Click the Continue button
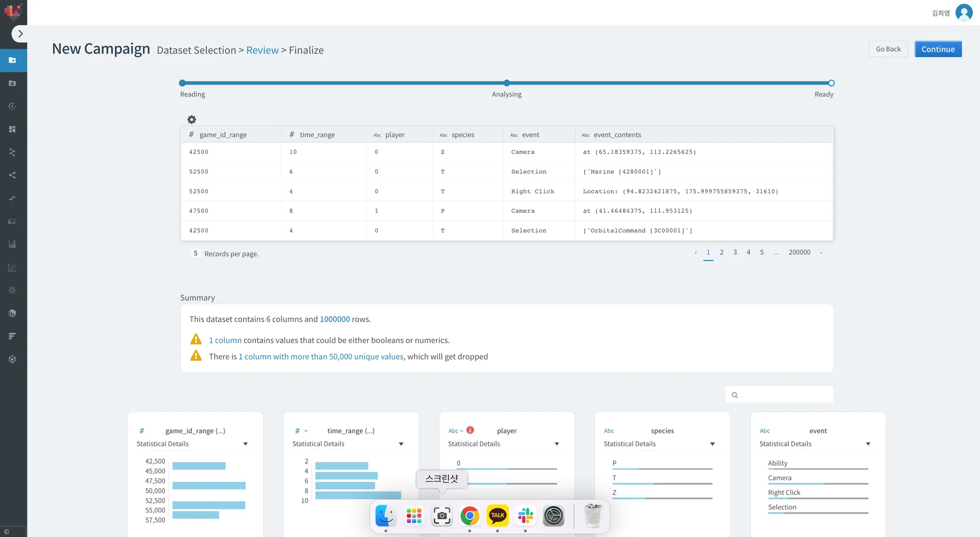The width and height of the screenshot is (980, 537). (937, 49)
